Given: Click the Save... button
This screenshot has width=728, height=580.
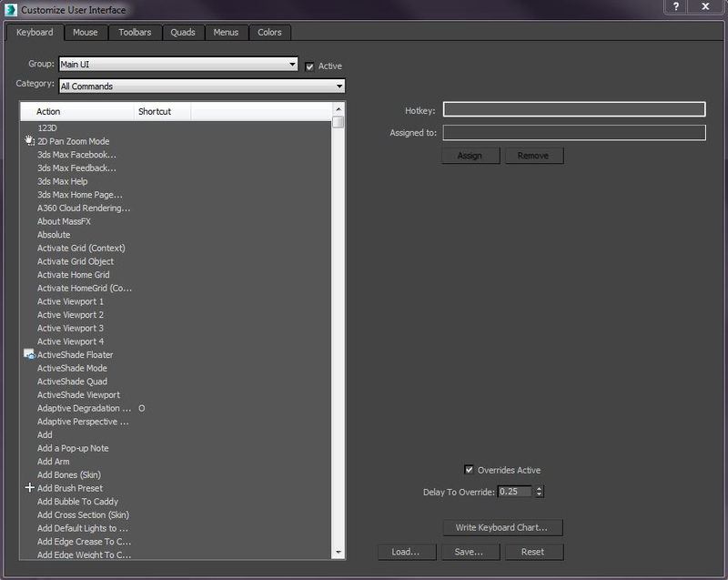Looking at the screenshot, I should coord(470,552).
